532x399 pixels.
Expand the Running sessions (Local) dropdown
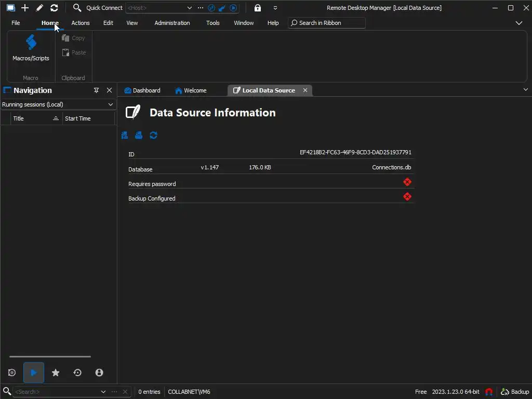[111, 104]
